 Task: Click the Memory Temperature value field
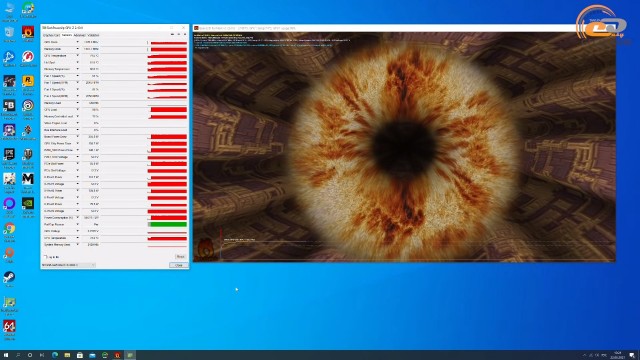coord(91,69)
